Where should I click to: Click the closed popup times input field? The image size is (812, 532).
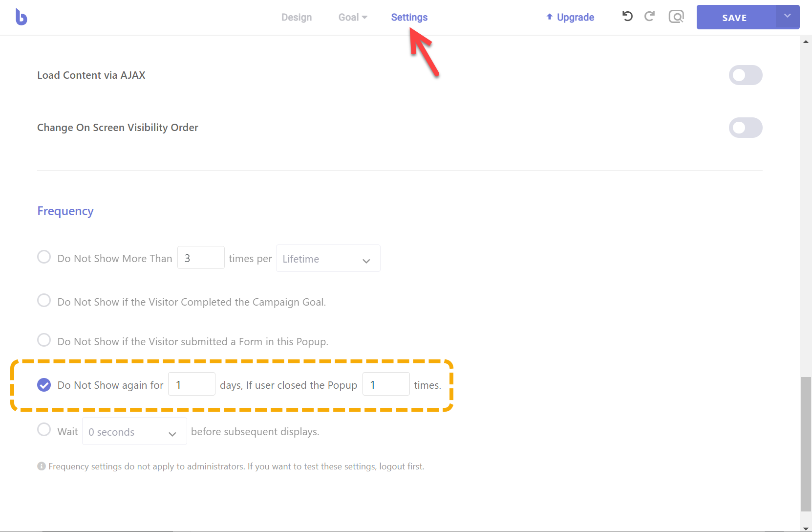point(386,384)
